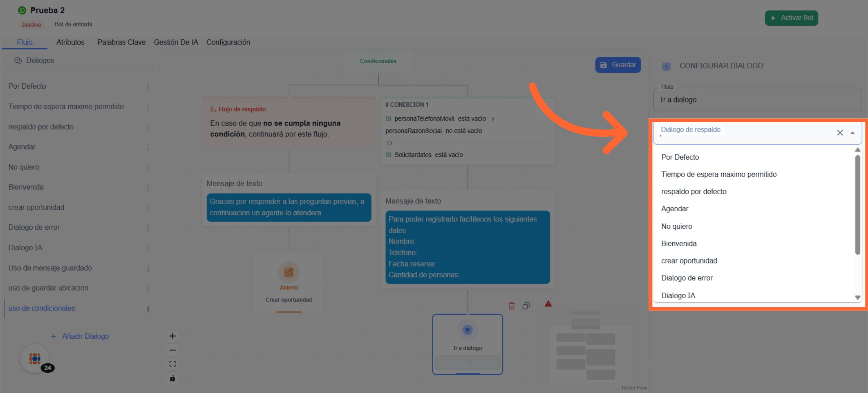Click the duplicate node copy icon
Image resolution: width=868 pixels, height=393 pixels.
click(x=526, y=306)
